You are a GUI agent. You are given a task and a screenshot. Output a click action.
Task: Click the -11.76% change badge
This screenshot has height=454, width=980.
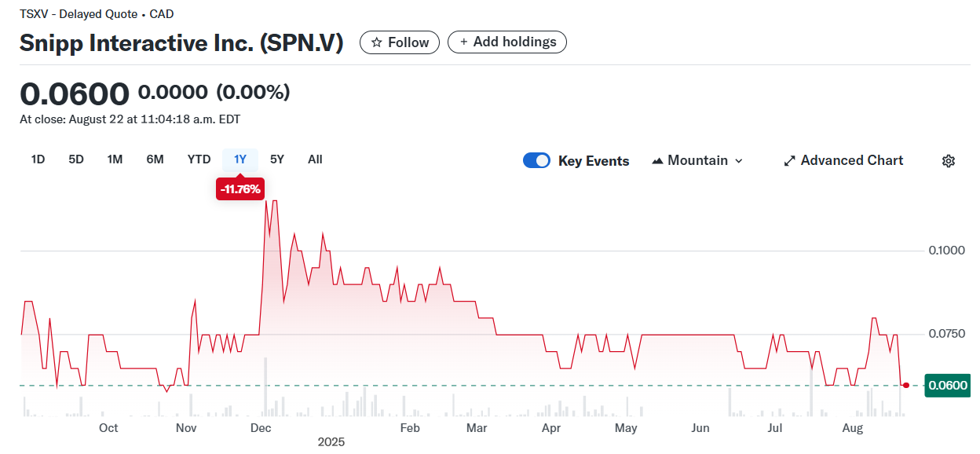[x=240, y=189]
